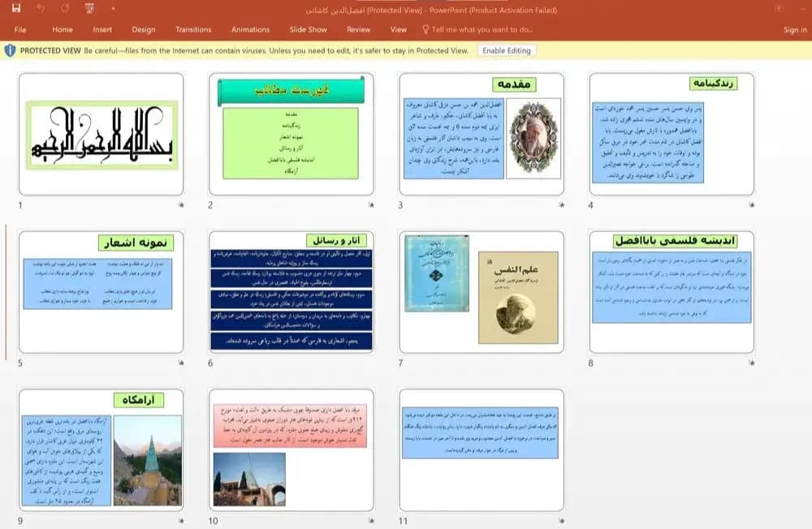Open the View tab
812x529 pixels.
coord(398,29)
